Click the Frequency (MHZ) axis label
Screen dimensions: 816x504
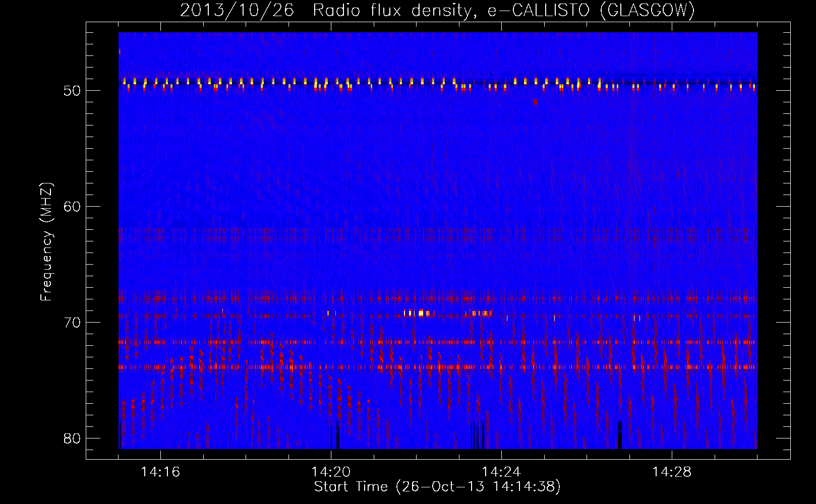pos(46,242)
